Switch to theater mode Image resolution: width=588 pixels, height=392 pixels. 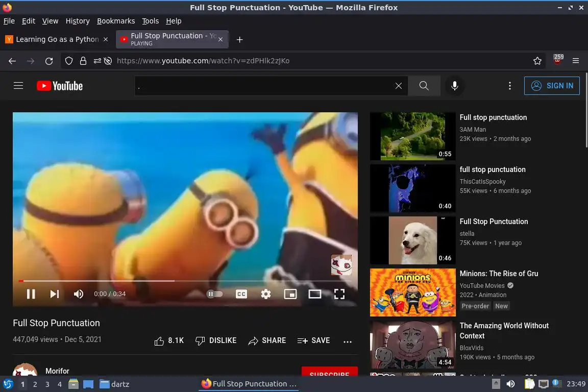point(314,294)
